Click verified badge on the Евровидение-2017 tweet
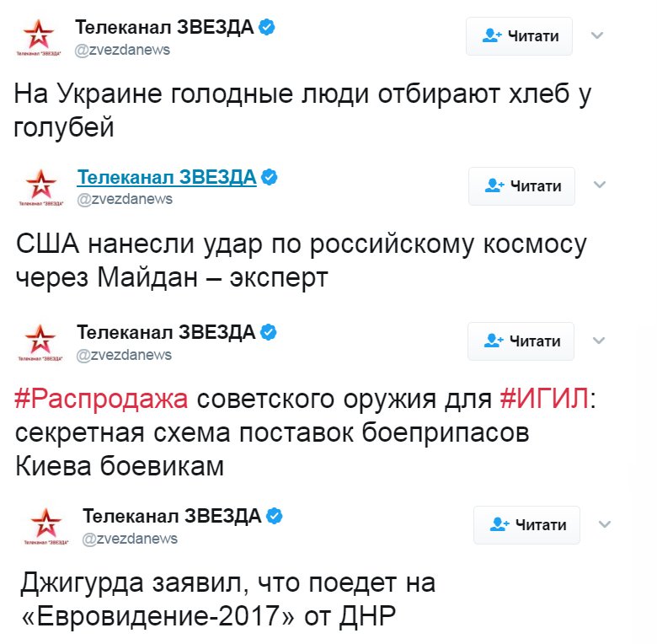 tap(275, 516)
